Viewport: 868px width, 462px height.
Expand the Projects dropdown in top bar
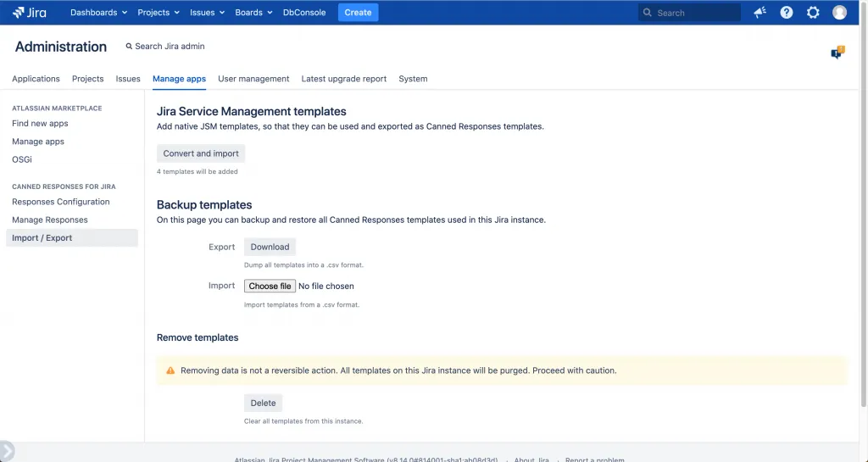pyautogui.click(x=159, y=12)
